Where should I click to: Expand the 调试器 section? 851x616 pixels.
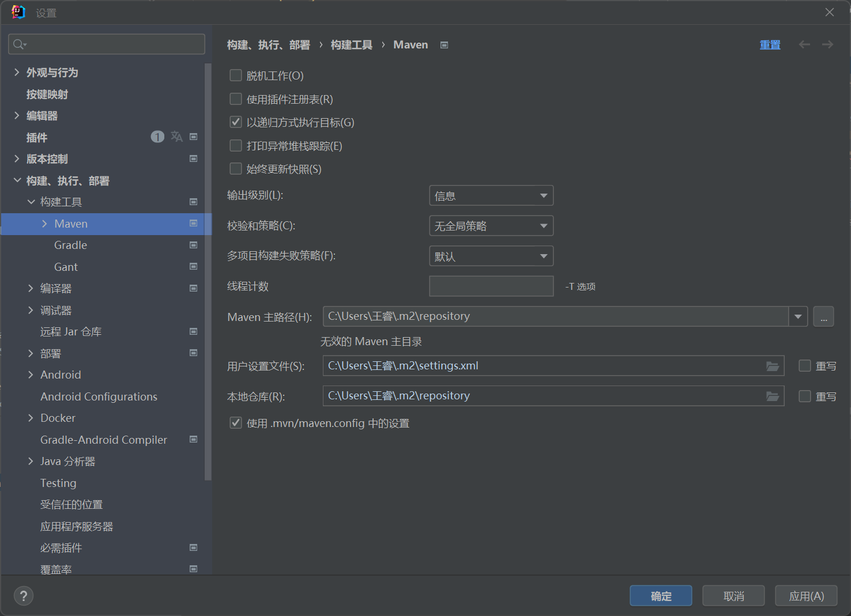tap(31, 310)
